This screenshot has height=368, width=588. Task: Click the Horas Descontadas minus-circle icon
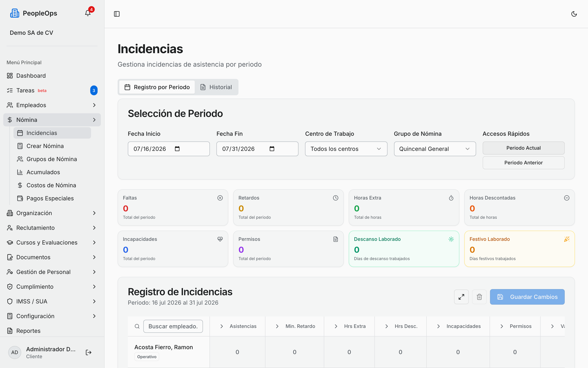pos(567,198)
